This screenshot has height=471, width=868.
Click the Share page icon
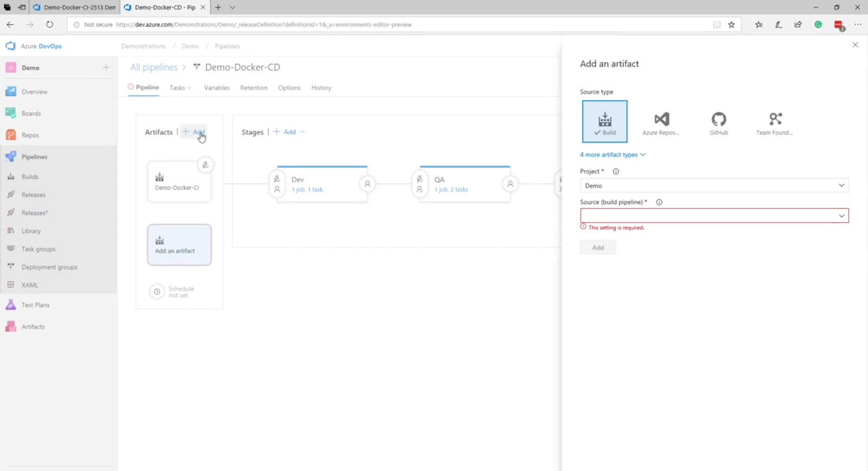click(797, 24)
